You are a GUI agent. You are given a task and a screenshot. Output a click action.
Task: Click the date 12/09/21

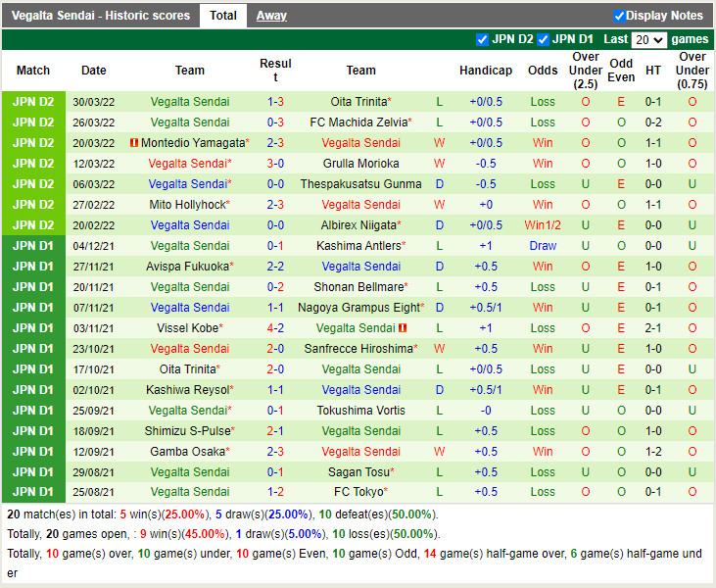pyautogui.click(x=94, y=452)
